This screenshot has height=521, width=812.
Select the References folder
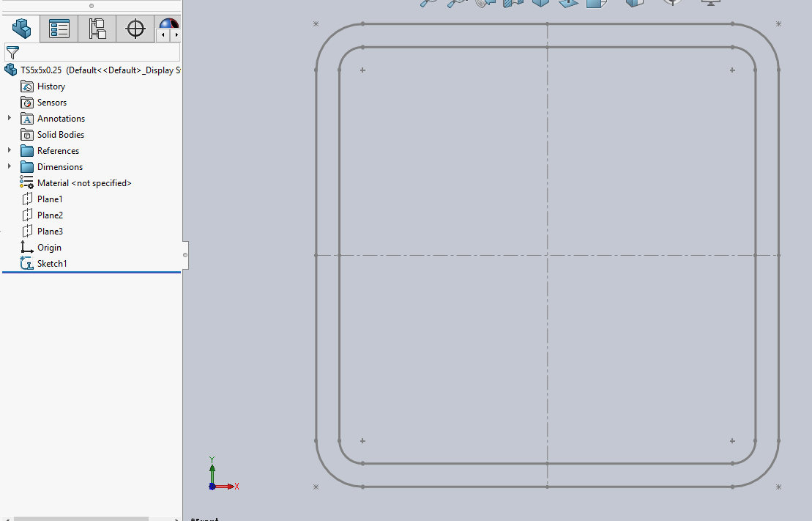[x=50, y=150]
